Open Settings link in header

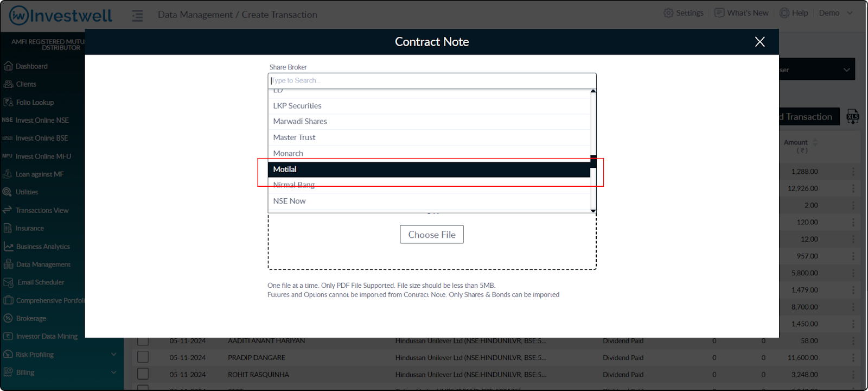click(690, 13)
